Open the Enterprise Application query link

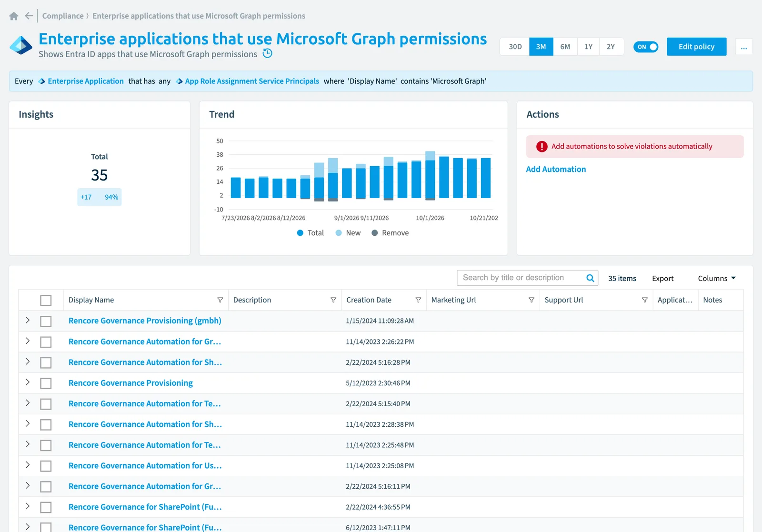[86, 81]
